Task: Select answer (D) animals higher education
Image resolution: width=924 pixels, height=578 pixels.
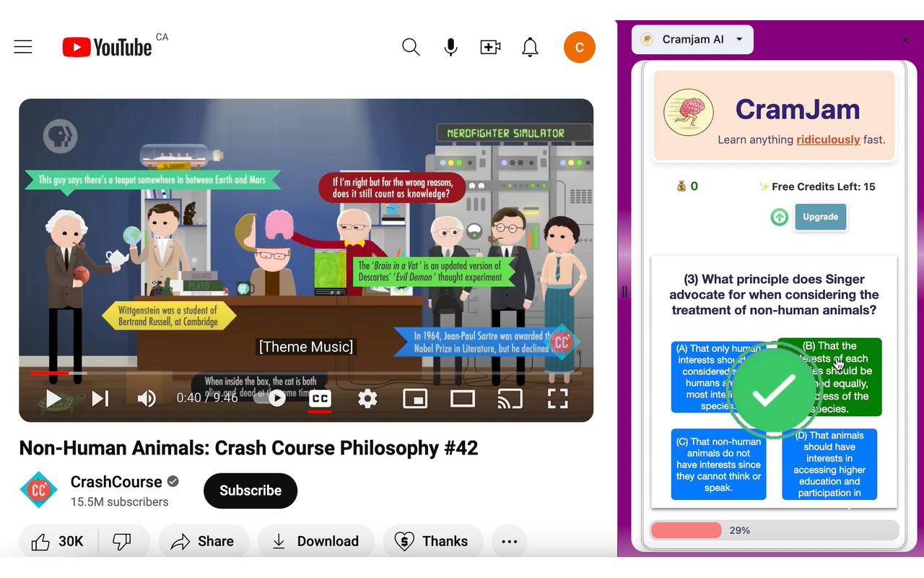Action: [829, 465]
